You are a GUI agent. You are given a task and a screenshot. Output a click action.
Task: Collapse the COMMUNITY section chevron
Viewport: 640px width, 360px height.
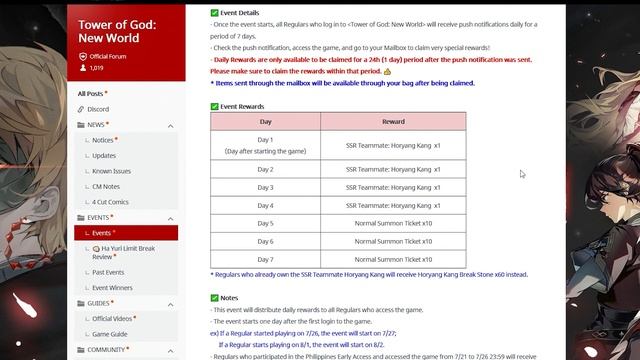[x=171, y=351]
